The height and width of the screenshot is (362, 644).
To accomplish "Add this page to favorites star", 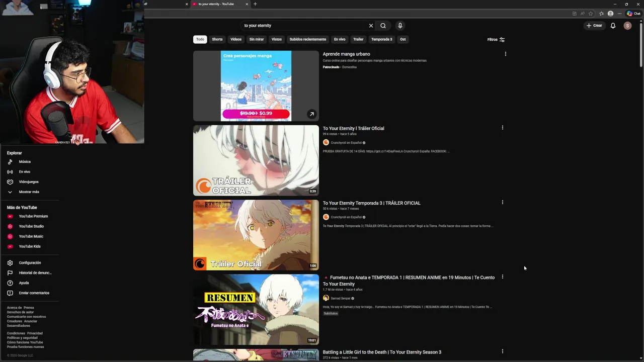I will pyautogui.click(x=591, y=14).
